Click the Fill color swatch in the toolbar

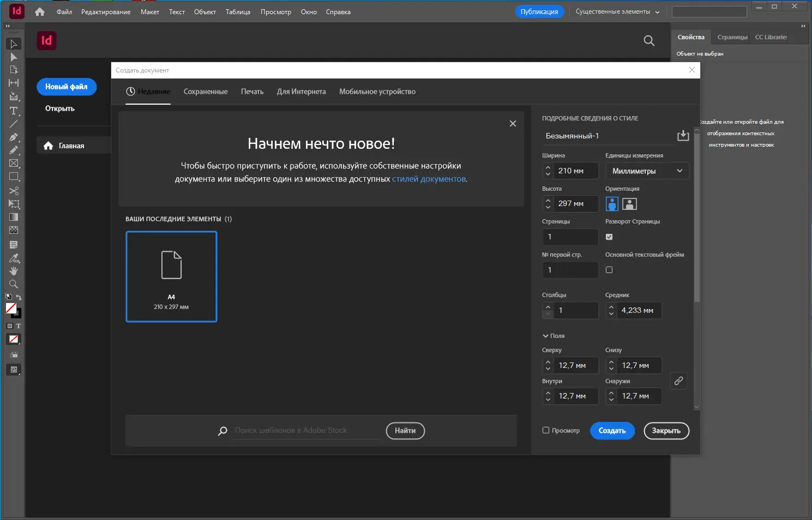pos(12,309)
